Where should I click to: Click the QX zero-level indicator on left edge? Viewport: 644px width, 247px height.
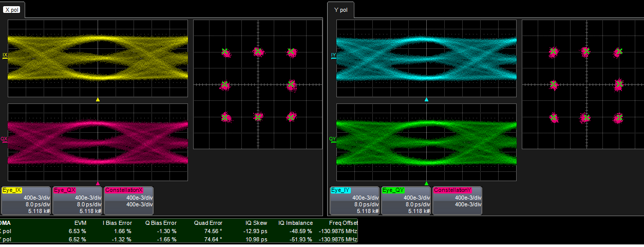coord(4,139)
